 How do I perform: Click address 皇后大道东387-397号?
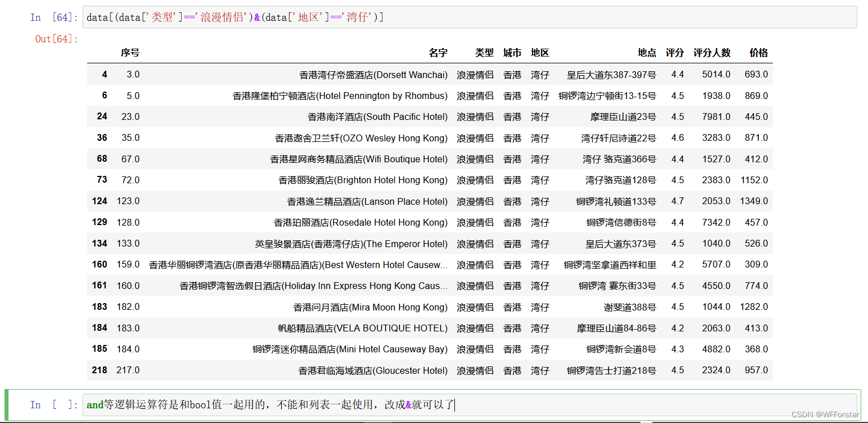tap(612, 75)
